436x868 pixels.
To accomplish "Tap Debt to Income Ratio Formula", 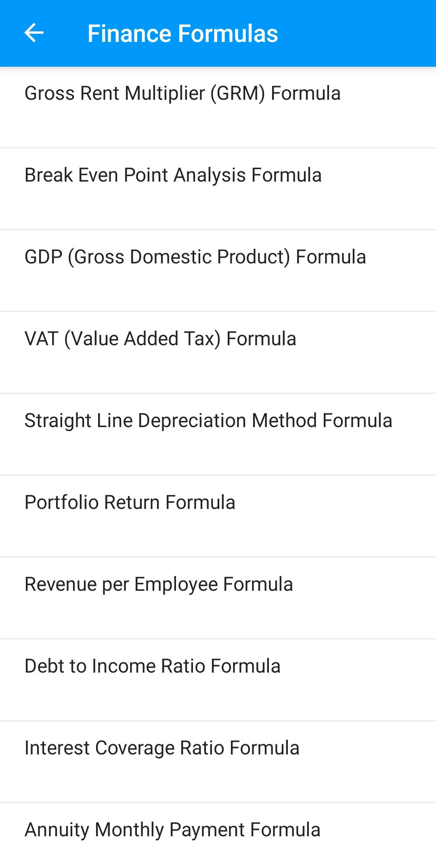I will coord(152,667).
